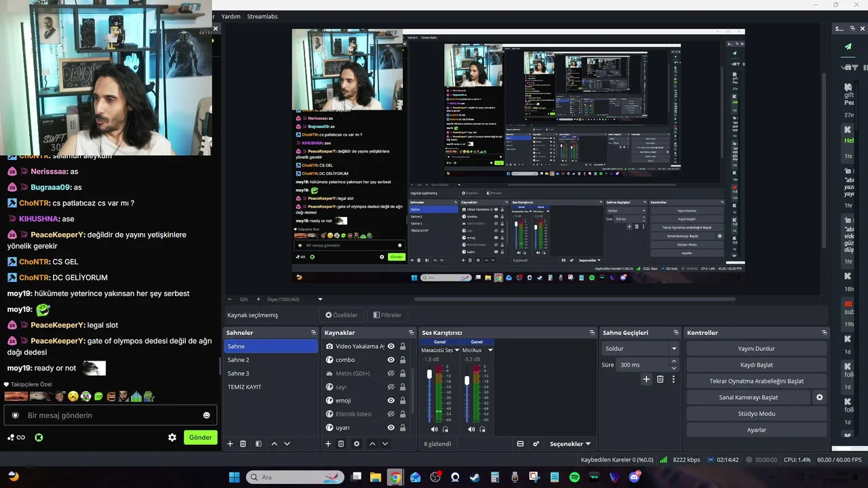The height and width of the screenshot is (488, 868).
Task: Open Filtreler for the selected source
Action: click(x=387, y=315)
